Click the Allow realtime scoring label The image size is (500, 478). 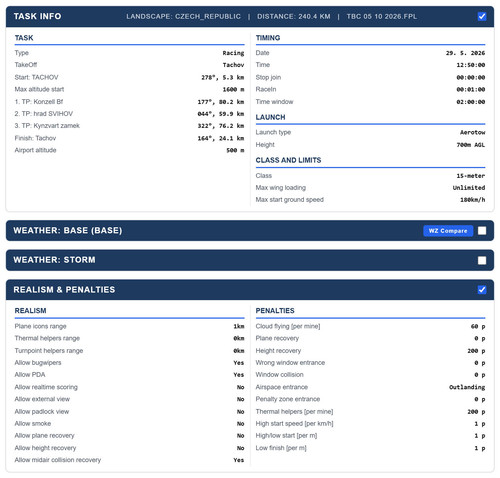coord(46,387)
